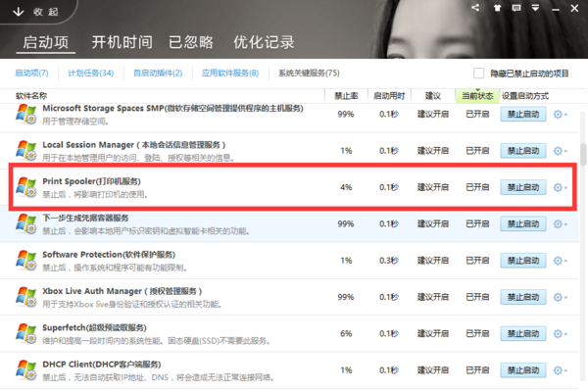Click 禁止启动 for DHCP Client
Viewport: 588px width, 392px height.
(523, 370)
